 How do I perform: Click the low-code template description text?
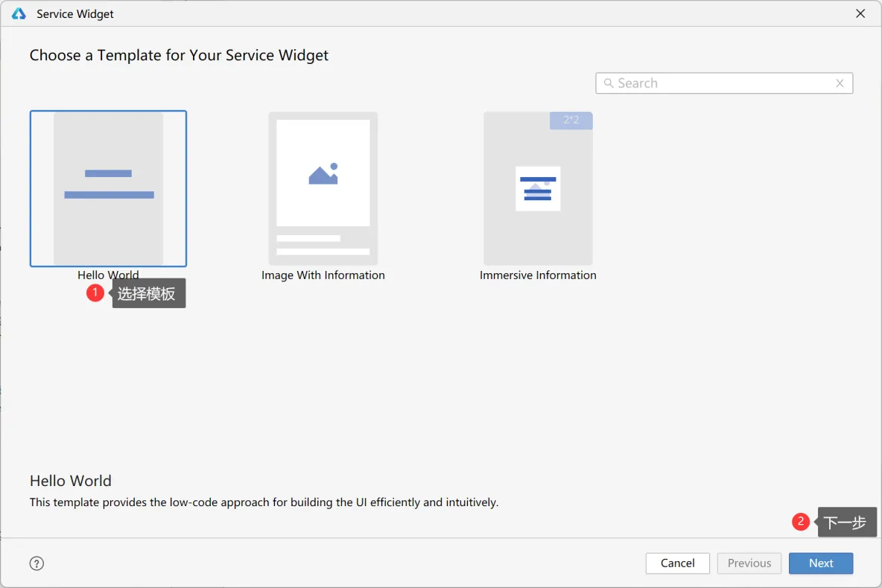click(264, 502)
